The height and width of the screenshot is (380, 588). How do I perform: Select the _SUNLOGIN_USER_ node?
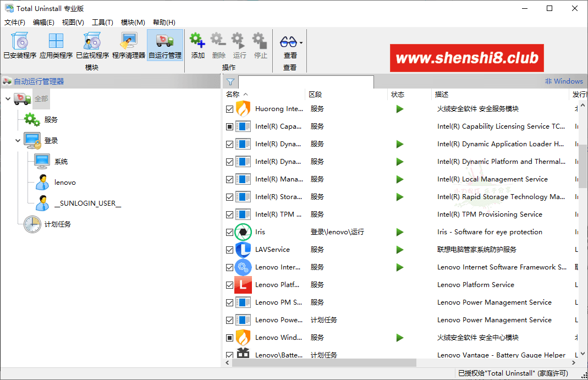click(88, 203)
